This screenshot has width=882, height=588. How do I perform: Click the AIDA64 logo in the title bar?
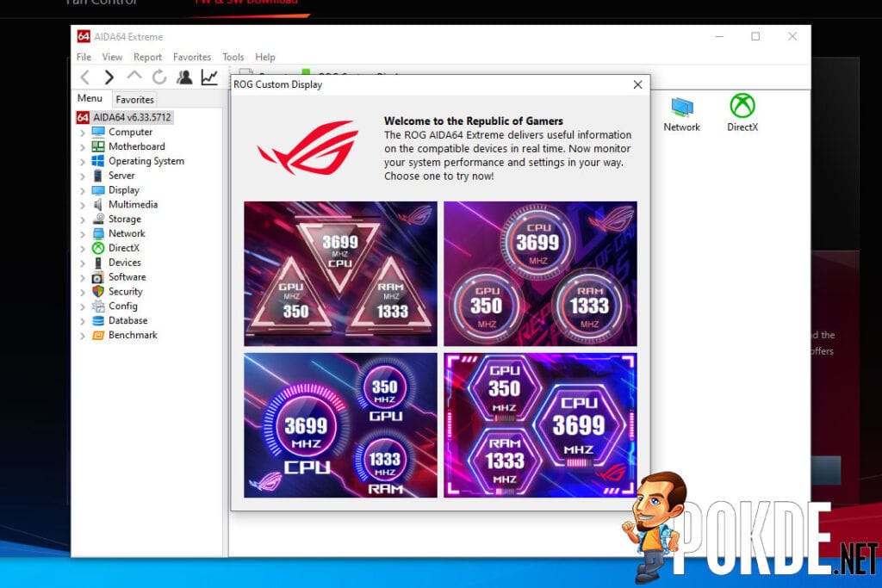pos(84,36)
